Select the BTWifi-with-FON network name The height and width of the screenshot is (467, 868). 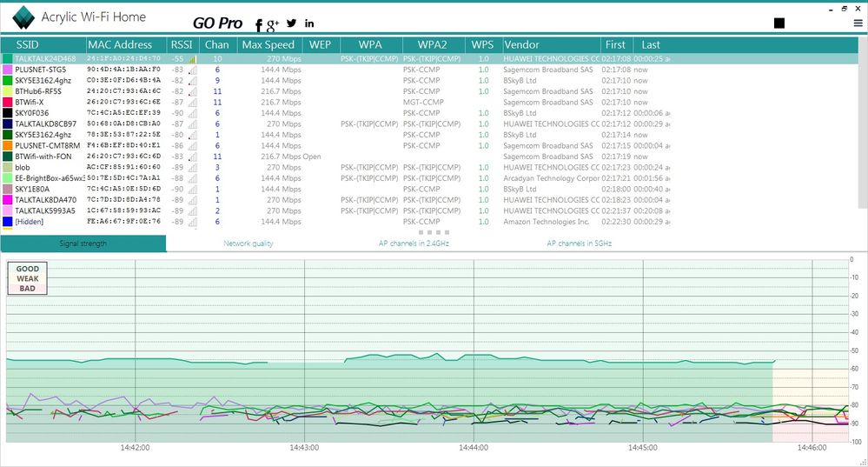pyautogui.click(x=43, y=157)
